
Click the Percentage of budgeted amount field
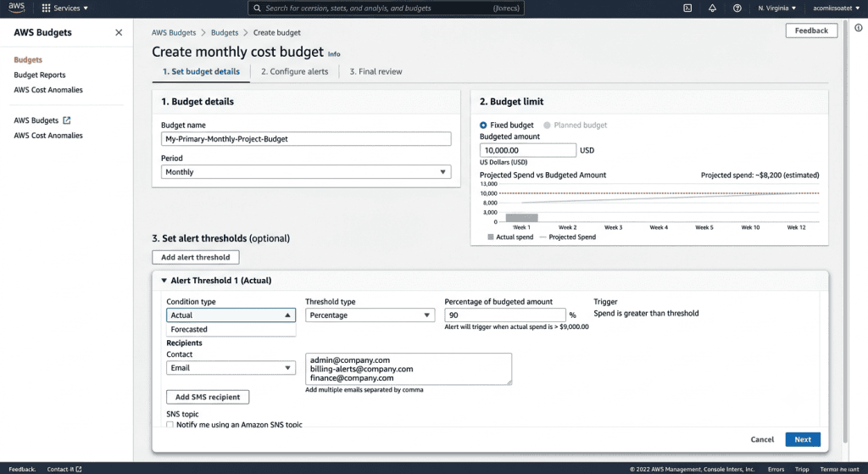pos(505,315)
